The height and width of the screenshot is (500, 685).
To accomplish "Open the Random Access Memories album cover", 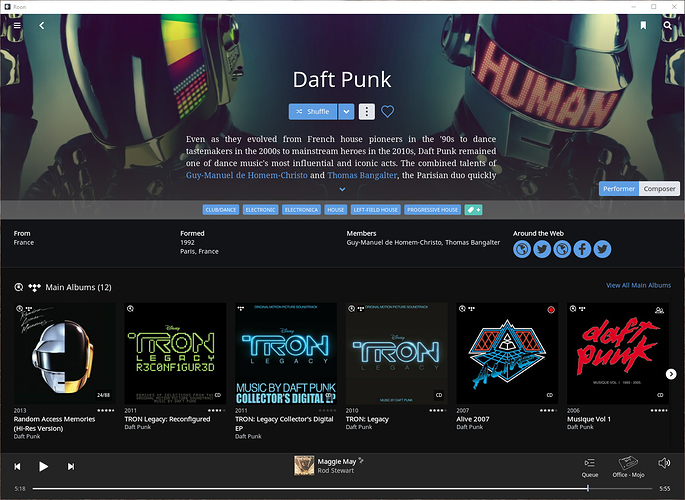I will pos(65,353).
